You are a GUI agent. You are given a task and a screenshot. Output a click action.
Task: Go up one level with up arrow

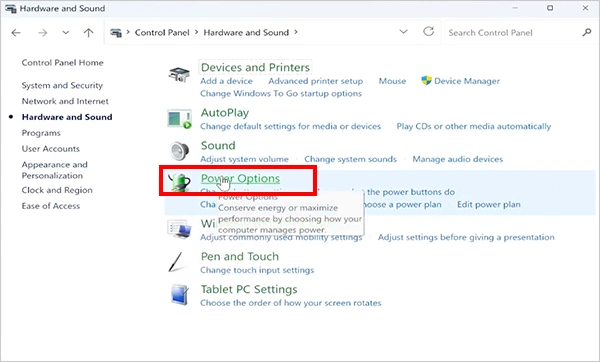[x=88, y=33]
